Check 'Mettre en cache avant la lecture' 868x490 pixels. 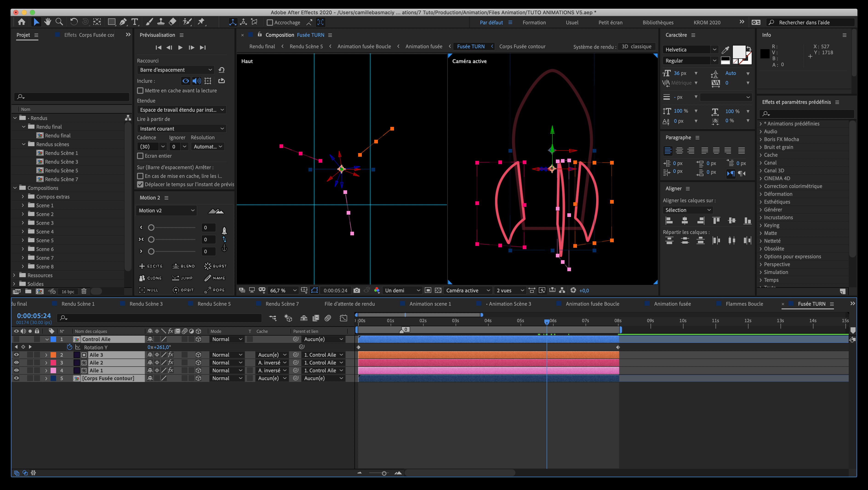(140, 91)
